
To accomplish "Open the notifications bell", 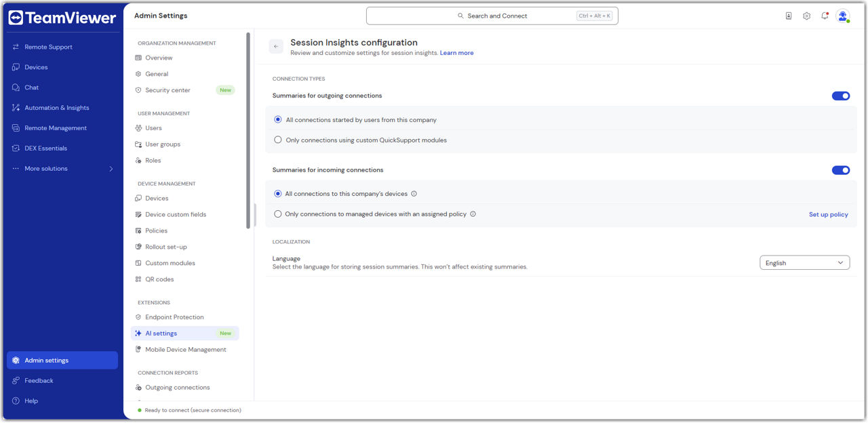I will click(x=825, y=16).
